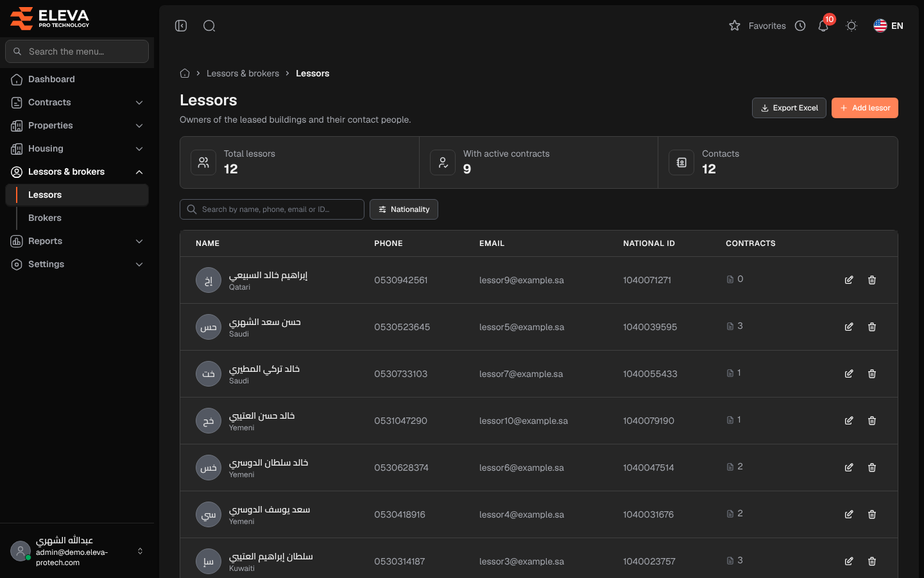This screenshot has height=578, width=924.
Task: Expand the Housing menu
Action: pyautogui.click(x=77, y=148)
